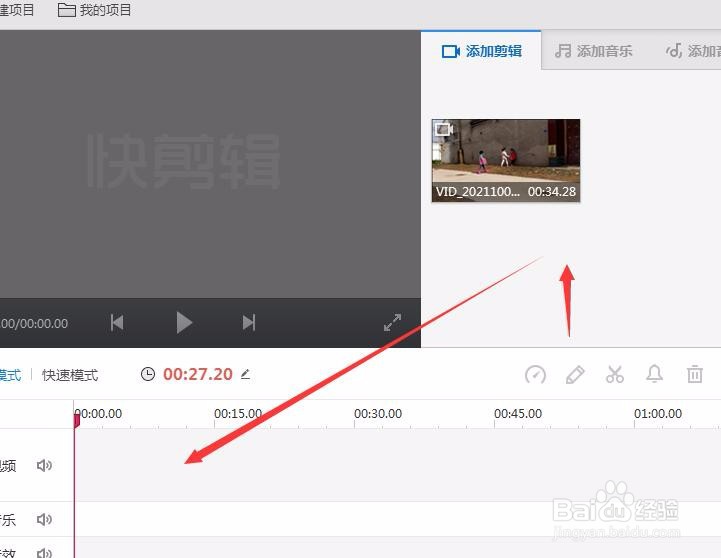Play the preview video

pos(184,323)
